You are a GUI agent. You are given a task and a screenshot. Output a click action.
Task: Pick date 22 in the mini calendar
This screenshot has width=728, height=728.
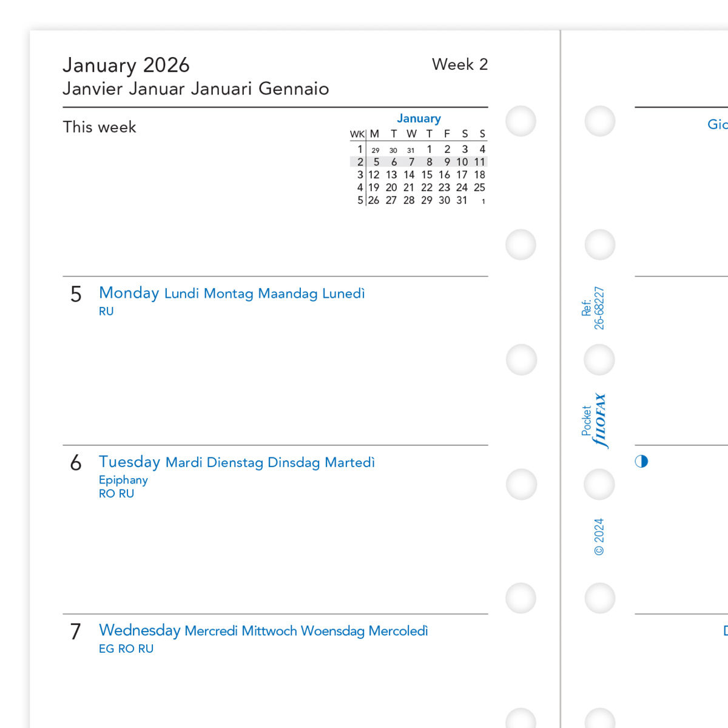(x=427, y=187)
